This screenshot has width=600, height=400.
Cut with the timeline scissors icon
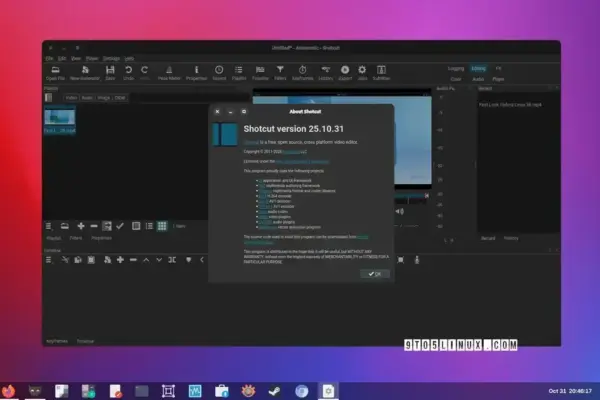(65, 260)
